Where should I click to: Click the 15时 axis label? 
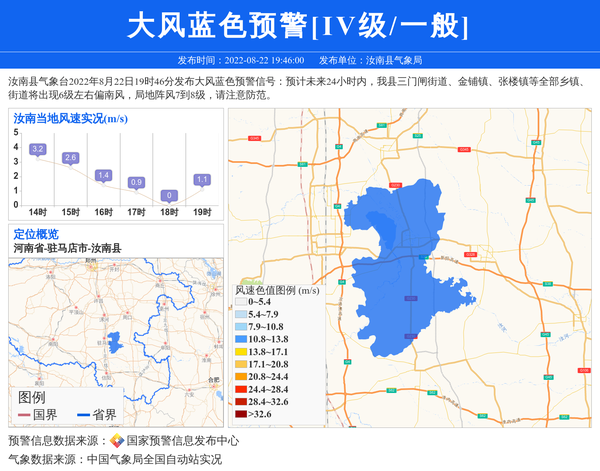pos(71,212)
